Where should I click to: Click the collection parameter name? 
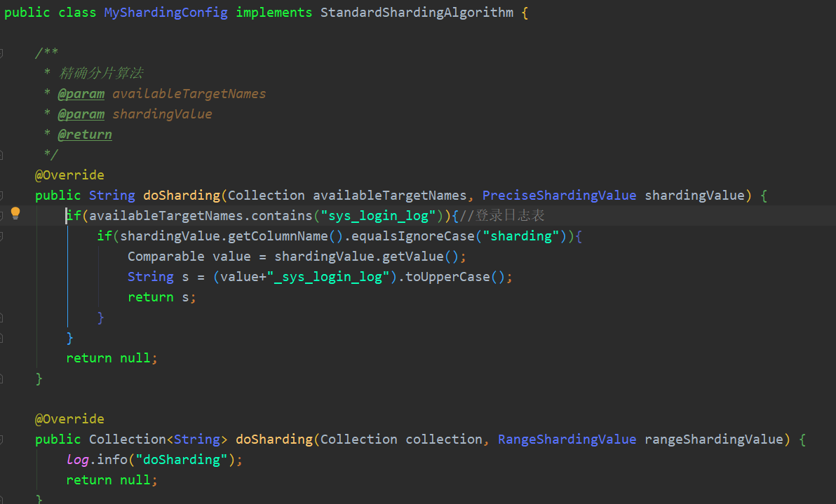pyautogui.click(x=443, y=440)
